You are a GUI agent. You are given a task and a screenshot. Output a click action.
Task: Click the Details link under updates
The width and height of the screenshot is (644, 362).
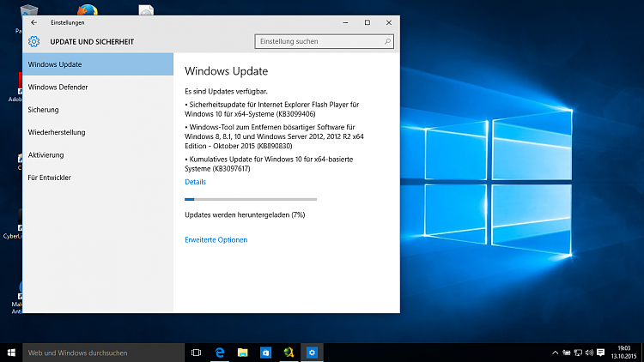tap(195, 182)
